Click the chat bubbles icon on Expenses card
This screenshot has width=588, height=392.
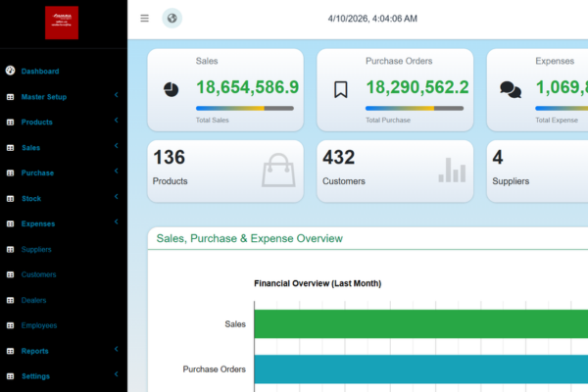tap(511, 89)
